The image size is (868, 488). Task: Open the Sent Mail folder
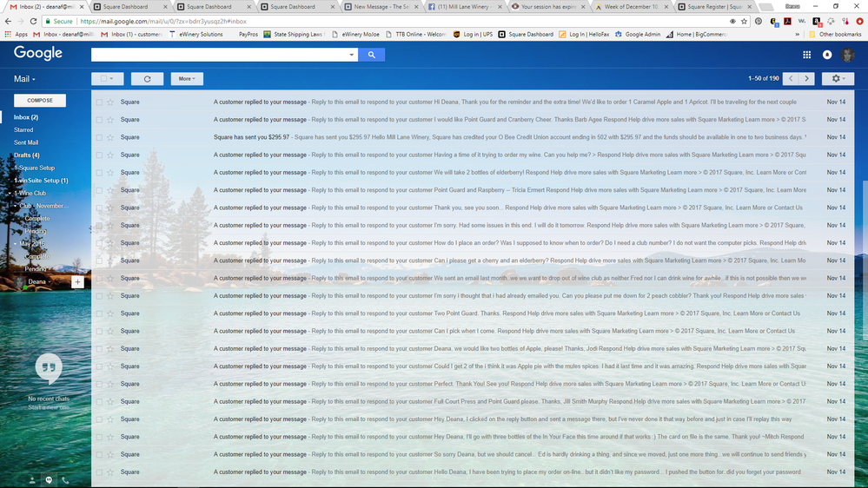[26, 142]
